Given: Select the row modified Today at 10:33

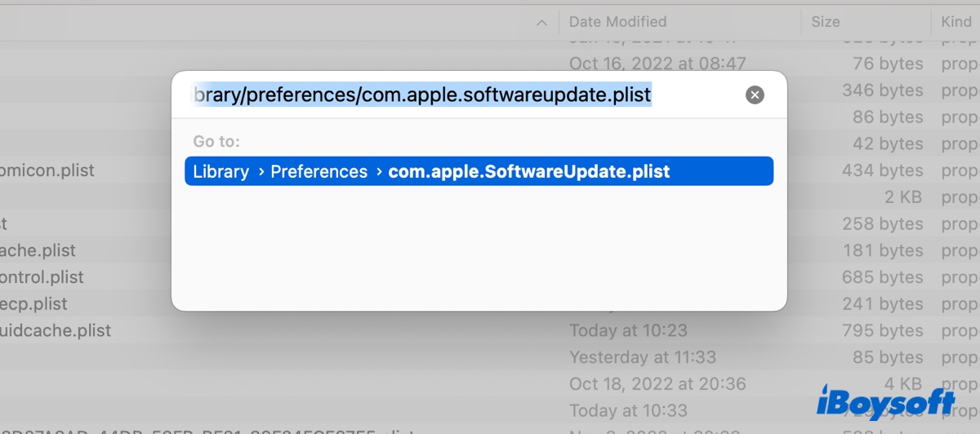Looking at the screenshot, I should point(628,410).
